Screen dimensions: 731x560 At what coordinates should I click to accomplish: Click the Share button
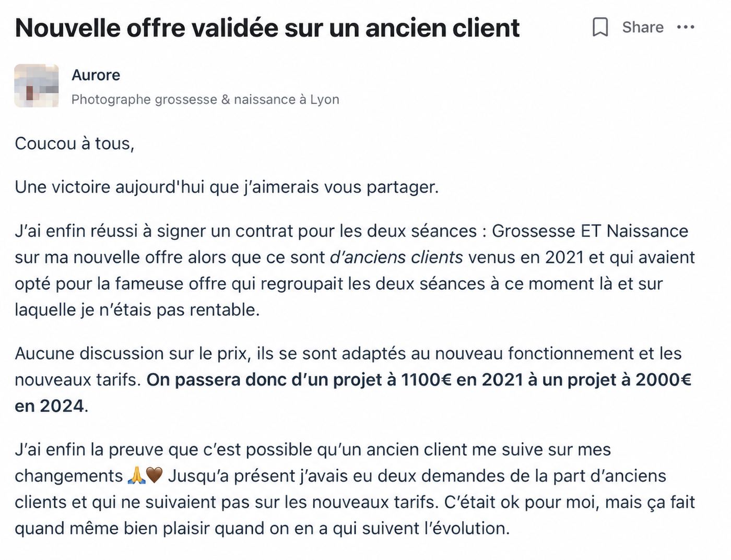click(x=643, y=27)
